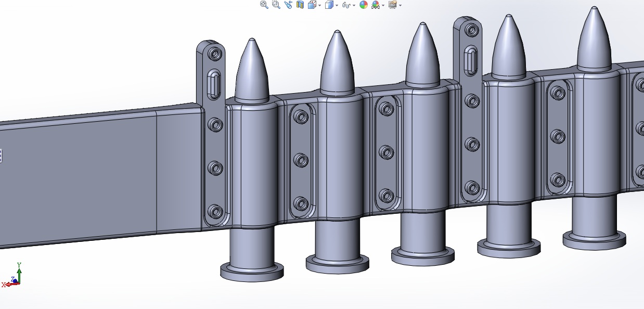Toggle the Section View tool

click(x=300, y=5)
